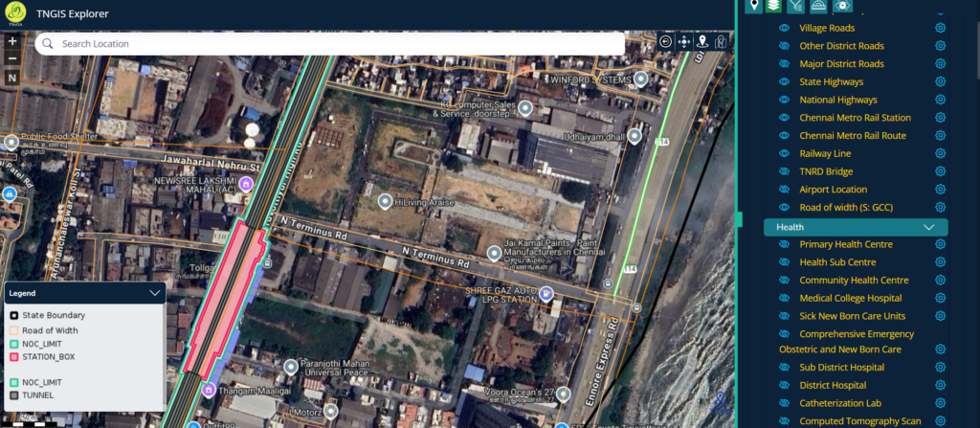Show or hide National Highways layer
The height and width of the screenshot is (428, 980).
coord(784,100)
